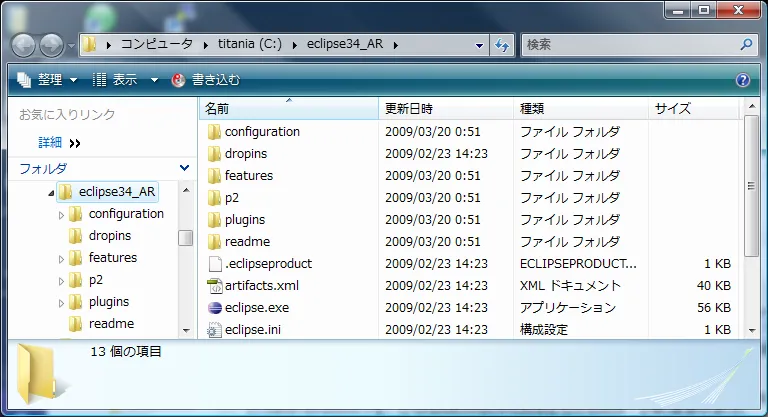The width and height of the screenshot is (768, 417).
Task: Click the file list vertical scrollbar thumb
Action: [751, 186]
